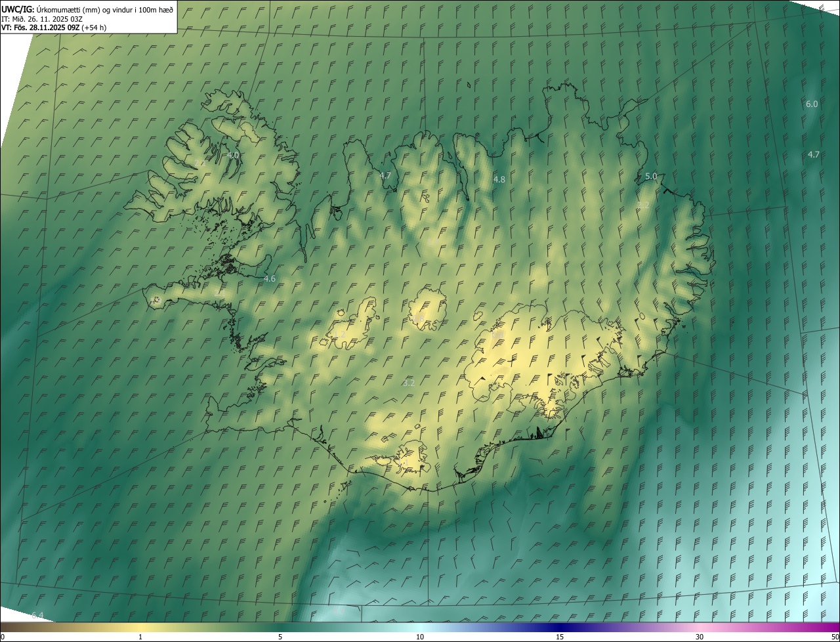The height and width of the screenshot is (642, 840).
Task: Click the forecast offset '(+54 h)'
Action: pyautogui.click(x=94, y=28)
